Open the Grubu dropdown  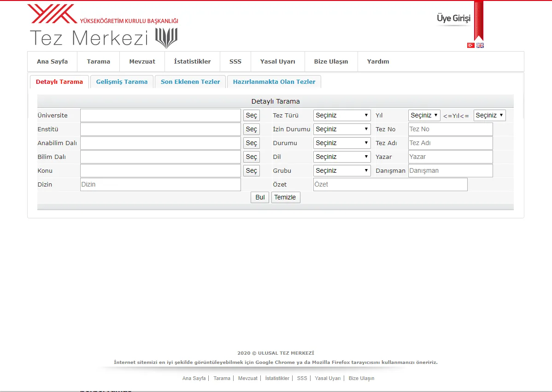[x=342, y=170]
